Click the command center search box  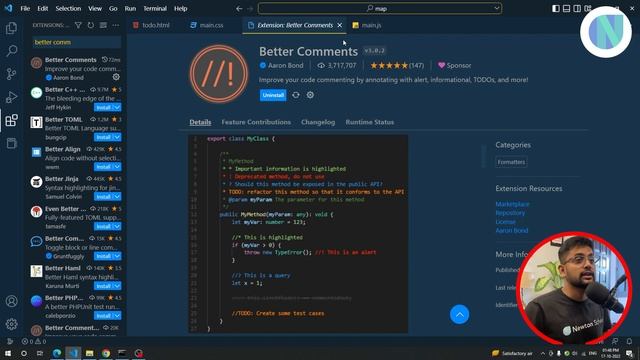380,8
